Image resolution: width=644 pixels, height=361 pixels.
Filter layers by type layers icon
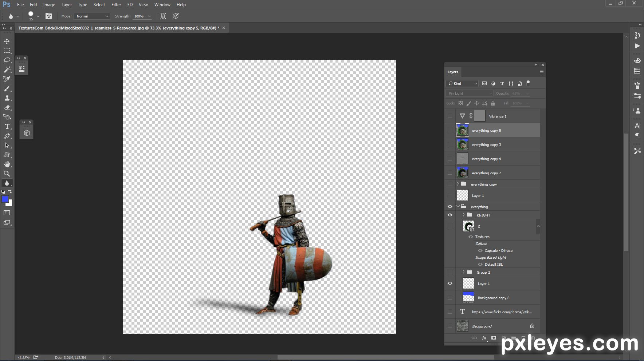pyautogui.click(x=502, y=83)
